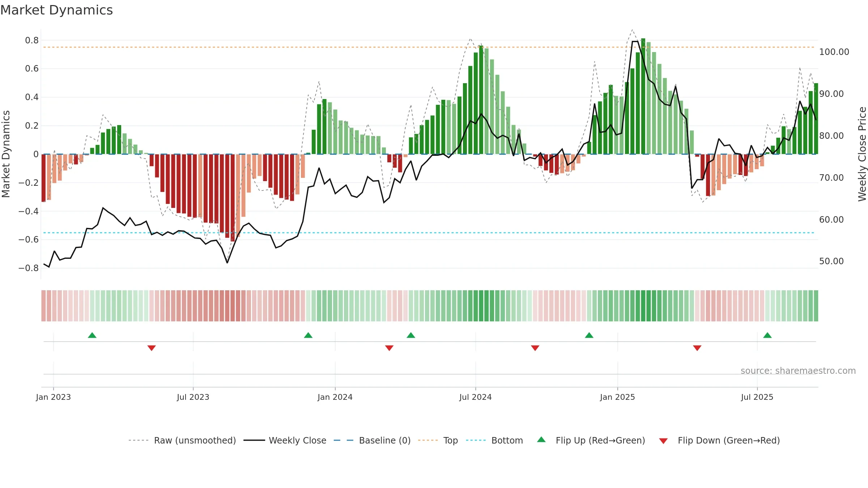Click the Weekly Close Price axis title
The image size is (868, 488).
[x=863, y=154]
